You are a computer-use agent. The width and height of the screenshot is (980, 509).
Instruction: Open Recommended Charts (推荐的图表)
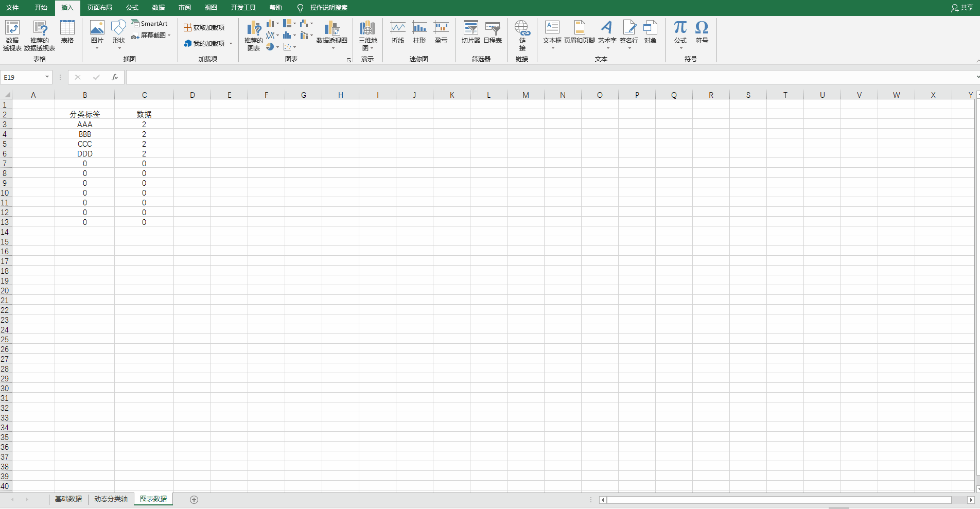click(x=254, y=36)
